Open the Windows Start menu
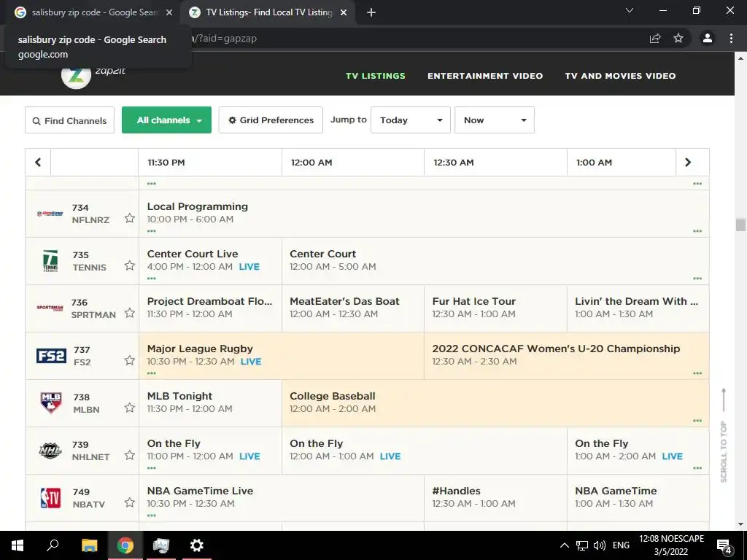 coord(18,545)
